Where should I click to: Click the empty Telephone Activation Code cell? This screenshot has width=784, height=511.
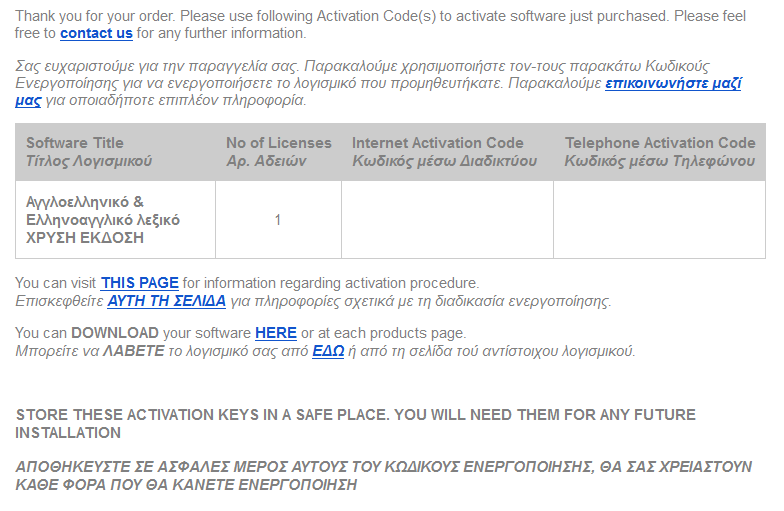pos(659,220)
